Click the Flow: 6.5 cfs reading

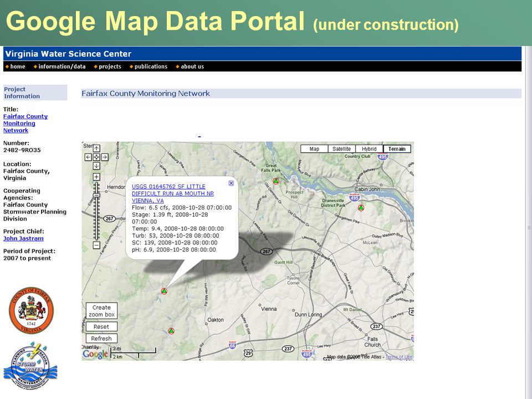tap(182, 208)
